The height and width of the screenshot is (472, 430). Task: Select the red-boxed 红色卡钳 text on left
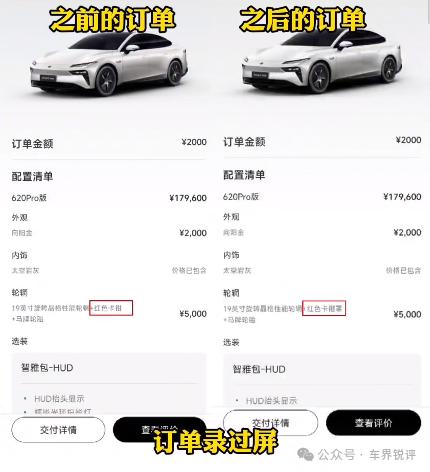coord(108,308)
